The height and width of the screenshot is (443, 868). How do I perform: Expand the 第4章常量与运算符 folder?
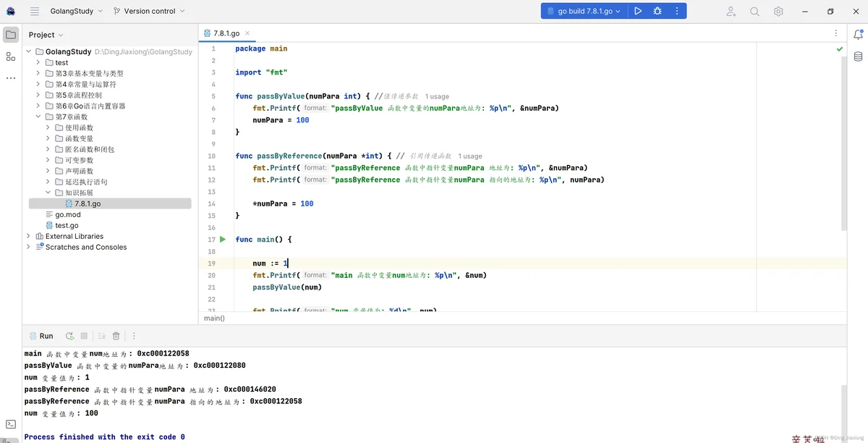click(x=39, y=84)
